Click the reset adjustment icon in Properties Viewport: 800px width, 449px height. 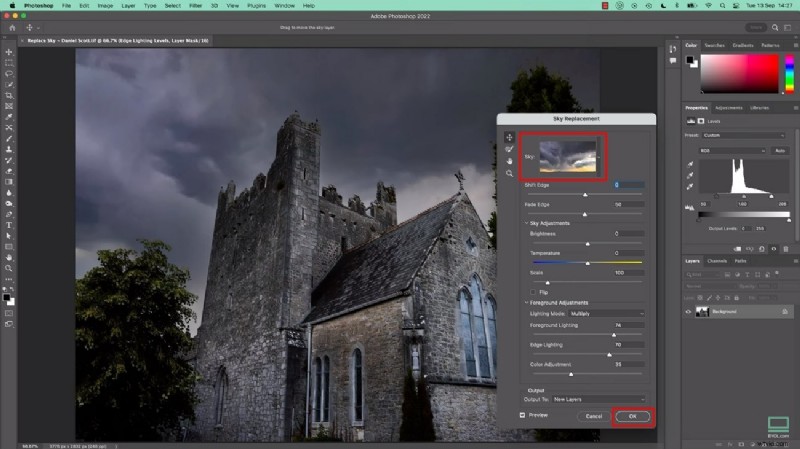click(762, 249)
